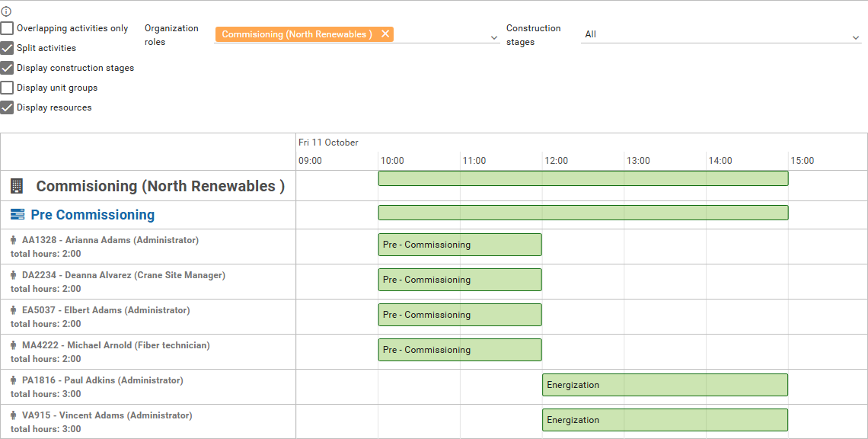This screenshot has width=868, height=439.
Task: Click the stage icon beside Pre Commissioning
Action: tap(18, 214)
